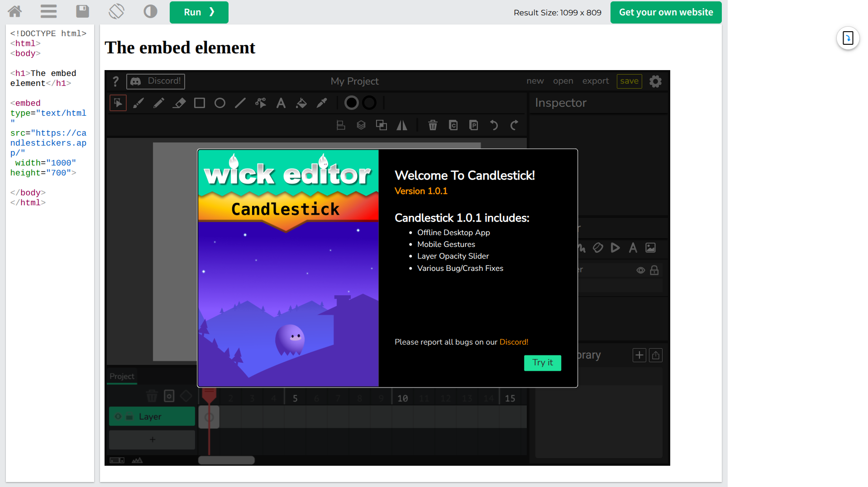The width and height of the screenshot is (868, 487).
Task: Select the Ellipse shape tool
Action: tap(220, 103)
